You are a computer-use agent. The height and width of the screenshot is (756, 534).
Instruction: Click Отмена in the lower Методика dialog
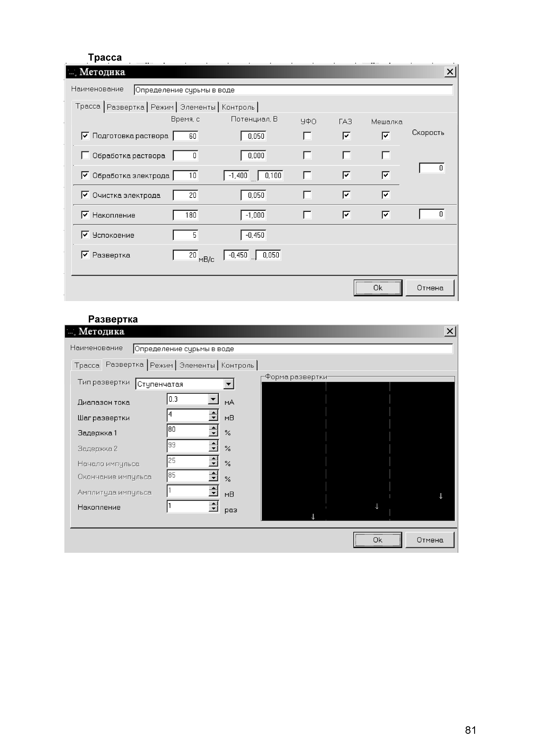(430, 540)
